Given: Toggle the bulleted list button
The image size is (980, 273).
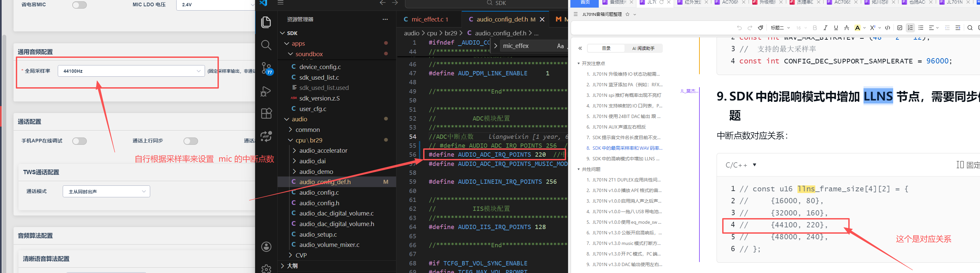Looking at the screenshot, I should click(x=921, y=28).
